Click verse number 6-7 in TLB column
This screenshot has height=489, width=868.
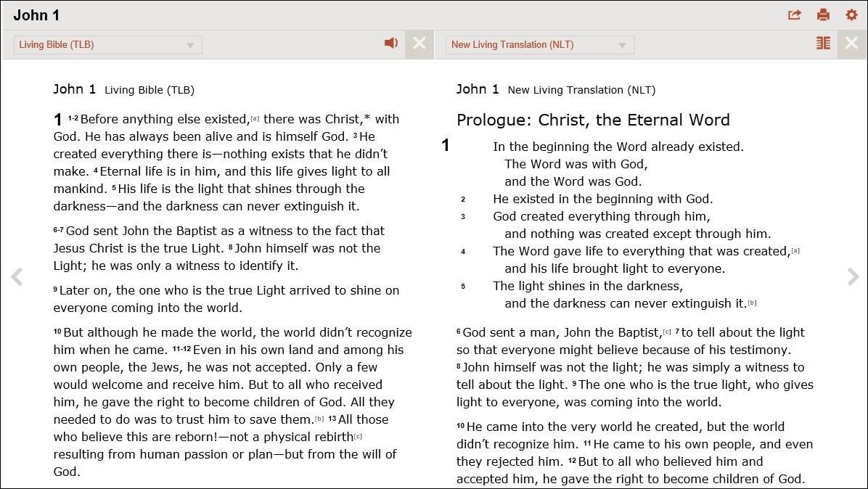[58, 229]
